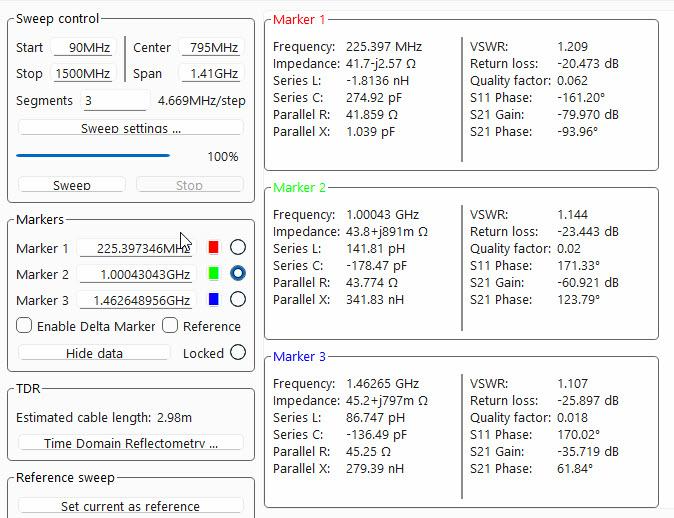Click the Segments input field
Viewport: 674px width, 518px height.
(x=115, y=101)
